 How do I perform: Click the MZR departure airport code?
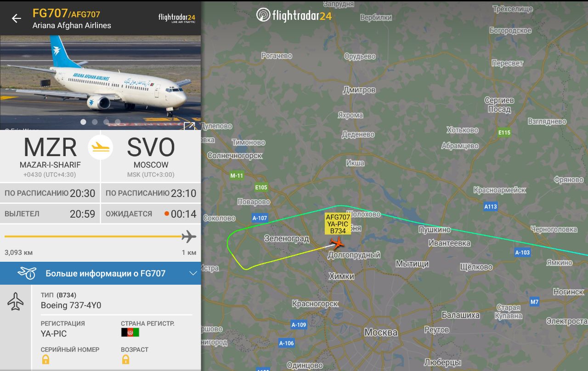point(50,147)
